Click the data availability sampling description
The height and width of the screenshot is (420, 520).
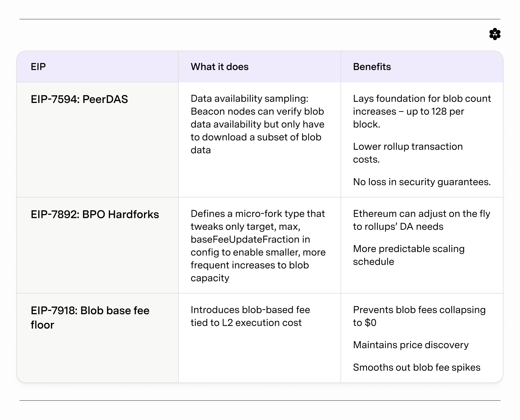[x=257, y=124]
